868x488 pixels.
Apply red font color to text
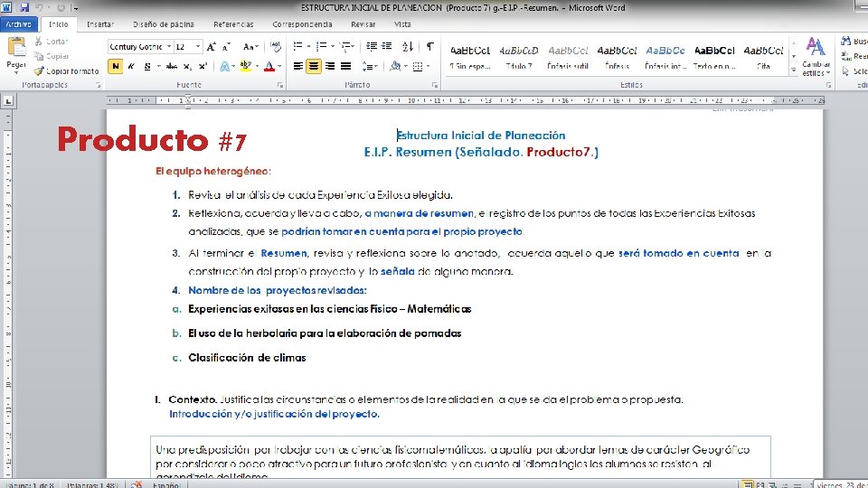[269, 66]
